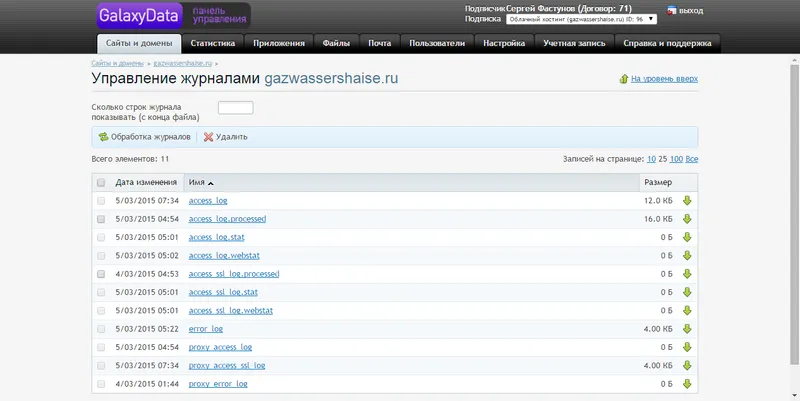Switch to the Статистика tab
The image size is (800, 401).
tap(213, 43)
